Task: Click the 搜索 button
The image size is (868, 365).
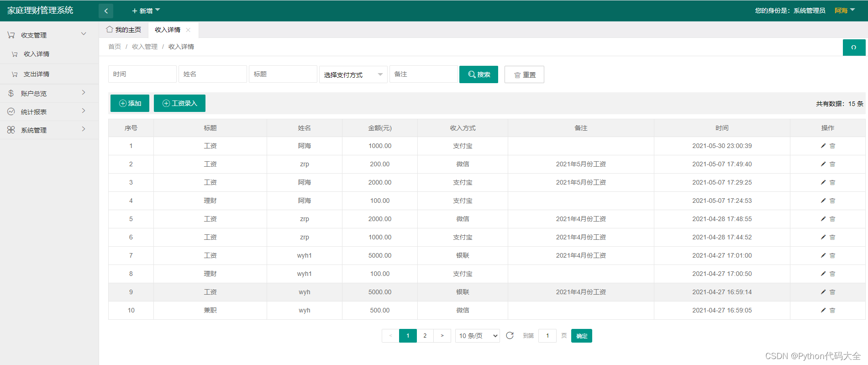Action: point(479,74)
